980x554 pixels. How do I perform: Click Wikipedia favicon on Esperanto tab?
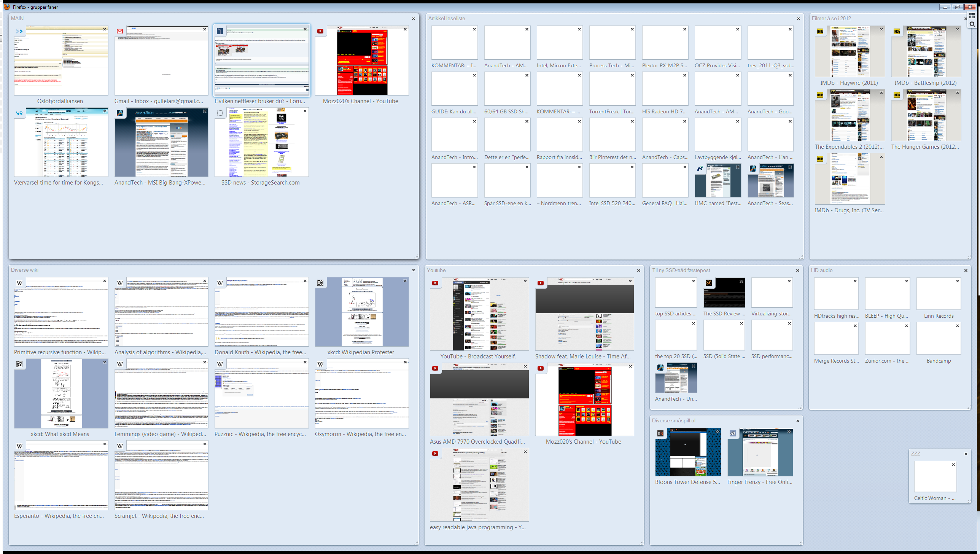(19, 446)
